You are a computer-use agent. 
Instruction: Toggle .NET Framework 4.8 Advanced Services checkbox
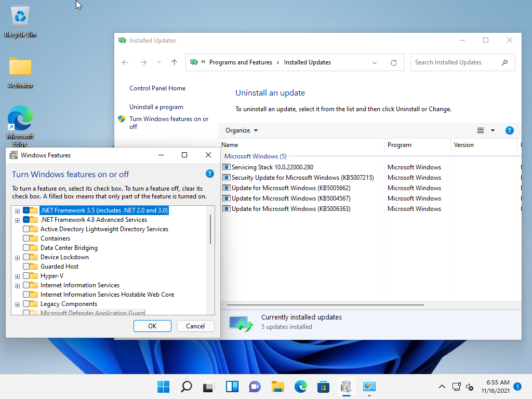pyautogui.click(x=26, y=220)
